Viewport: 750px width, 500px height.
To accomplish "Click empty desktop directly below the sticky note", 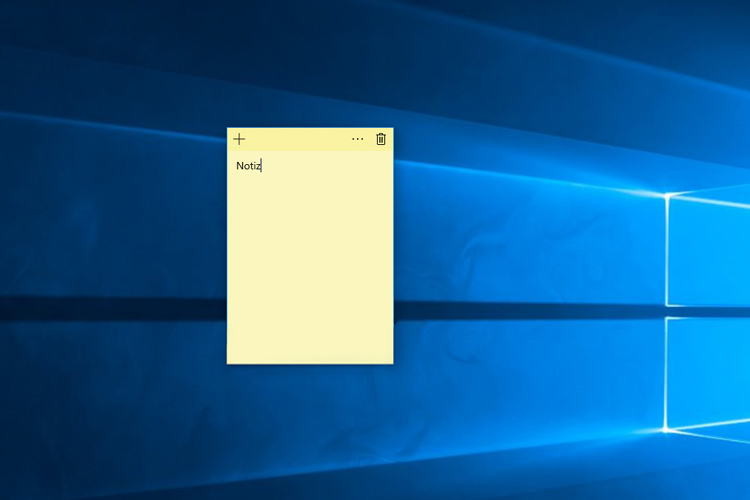I will 310,430.
